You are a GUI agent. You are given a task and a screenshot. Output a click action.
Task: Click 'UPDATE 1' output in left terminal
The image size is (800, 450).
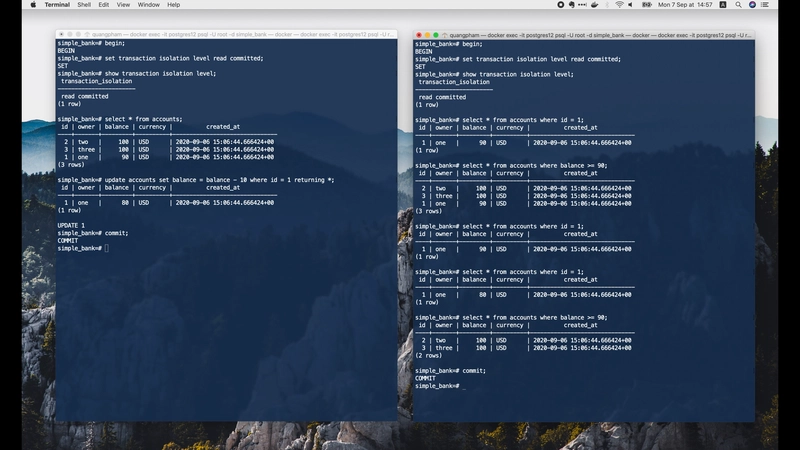coord(71,226)
